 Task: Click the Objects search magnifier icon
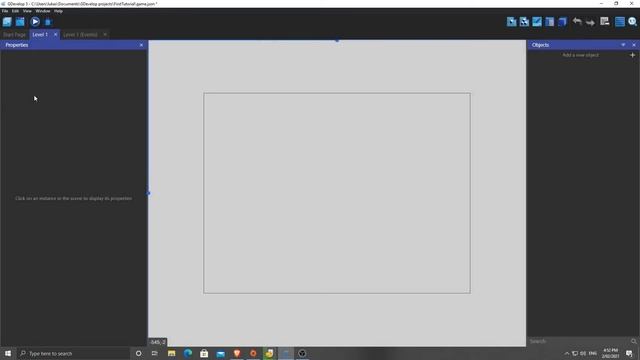(x=633, y=341)
